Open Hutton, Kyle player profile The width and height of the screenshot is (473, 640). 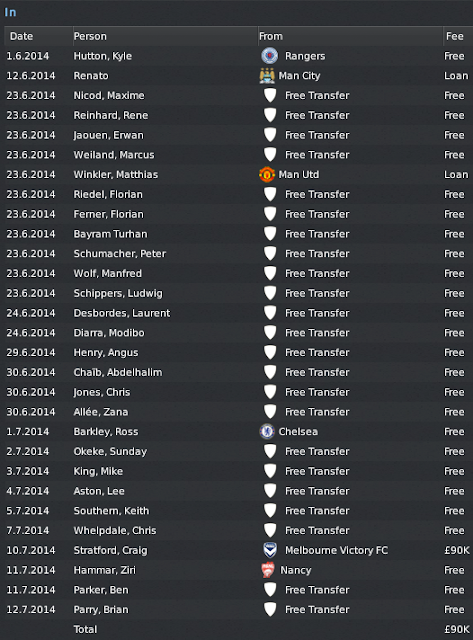(x=102, y=56)
